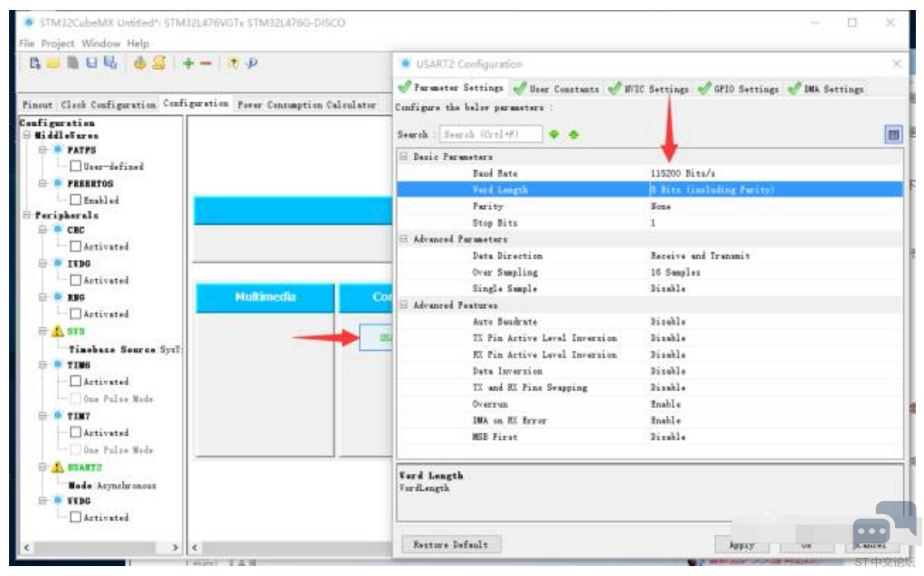Open the Window menu

pyautogui.click(x=100, y=43)
